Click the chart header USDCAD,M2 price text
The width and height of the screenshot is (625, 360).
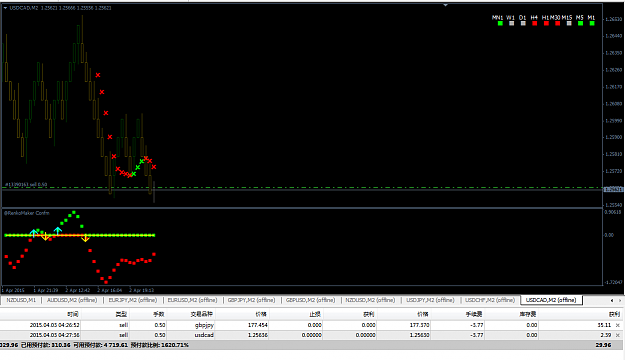point(60,8)
